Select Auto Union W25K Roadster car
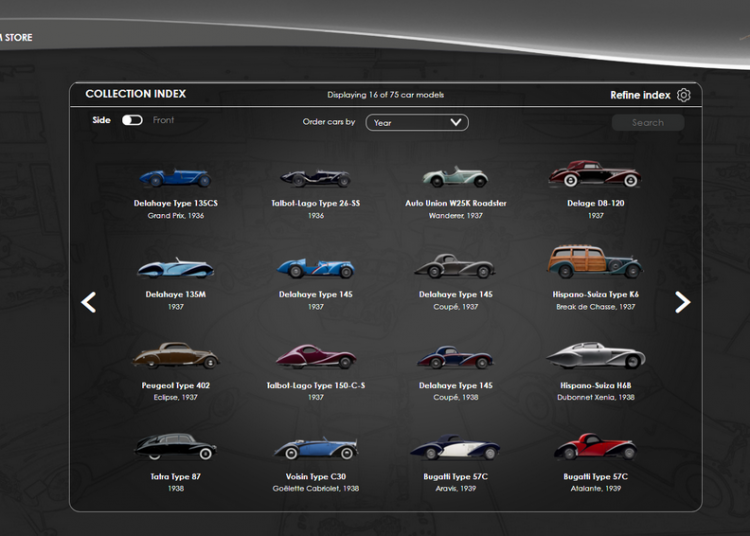This screenshot has width=750, height=536. click(x=455, y=177)
